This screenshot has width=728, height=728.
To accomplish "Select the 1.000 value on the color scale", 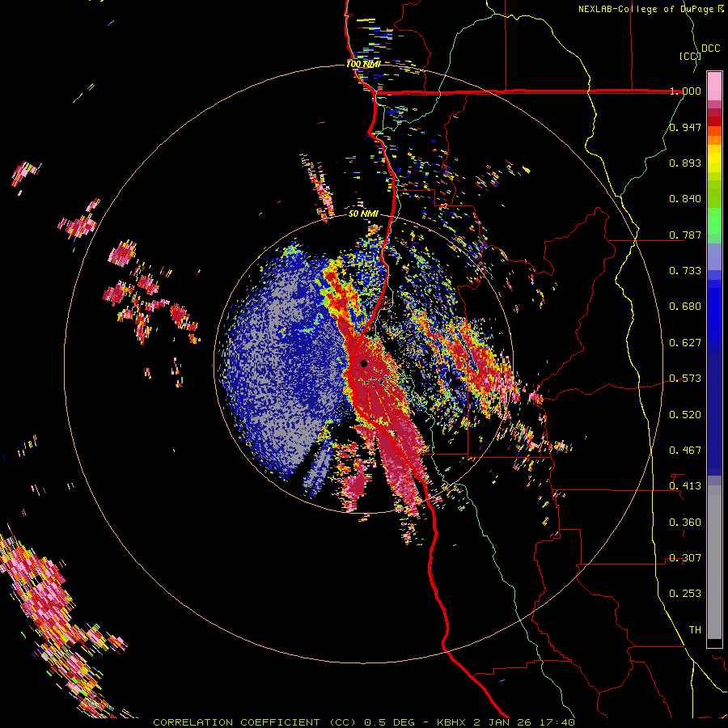I will pos(685,91).
